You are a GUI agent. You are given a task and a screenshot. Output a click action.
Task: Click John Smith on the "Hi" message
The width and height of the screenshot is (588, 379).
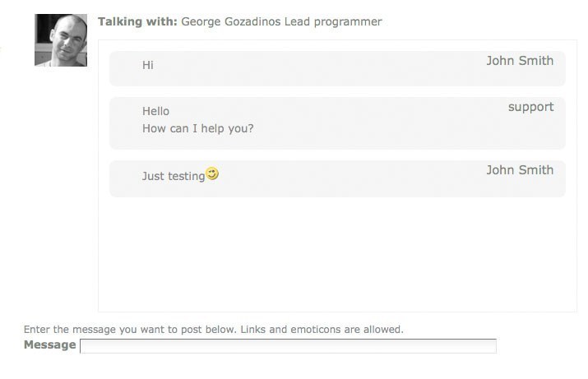[520, 61]
